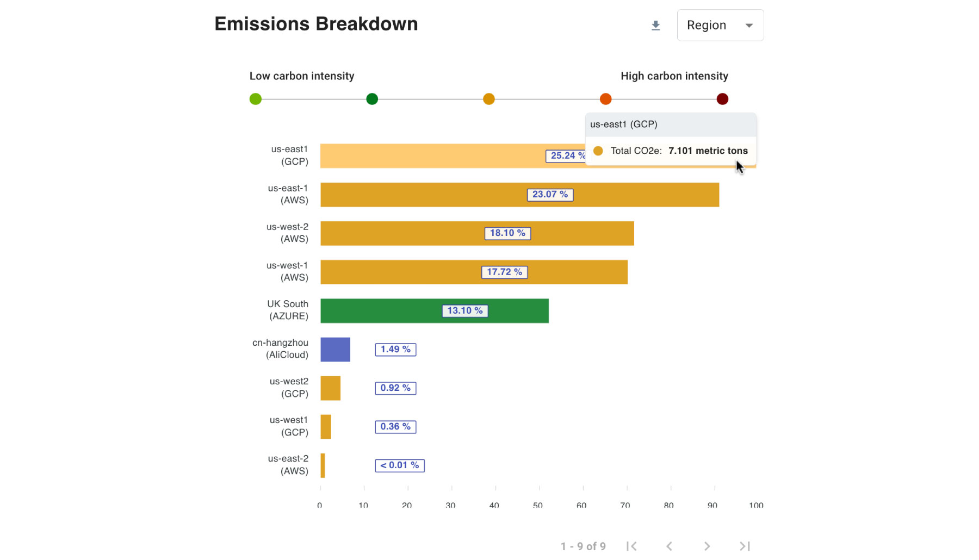Download the emissions breakdown data
This screenshot has width=979, height=560.
655,26
